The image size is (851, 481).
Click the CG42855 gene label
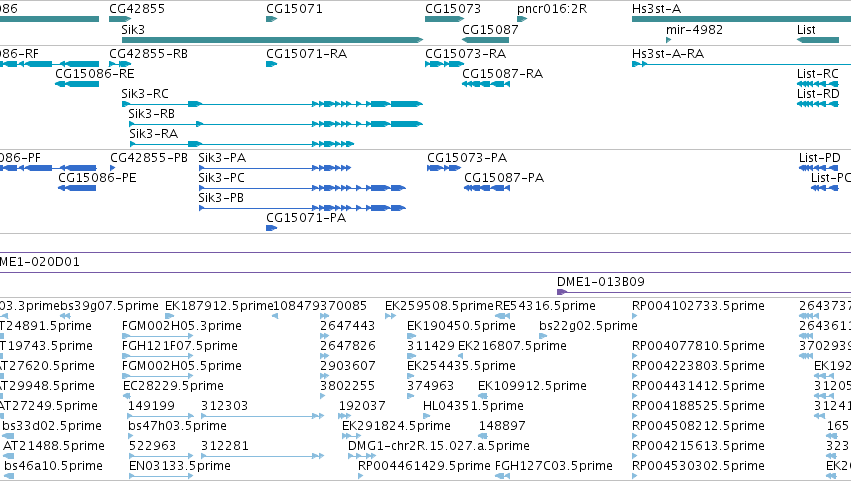click(137, 9)
